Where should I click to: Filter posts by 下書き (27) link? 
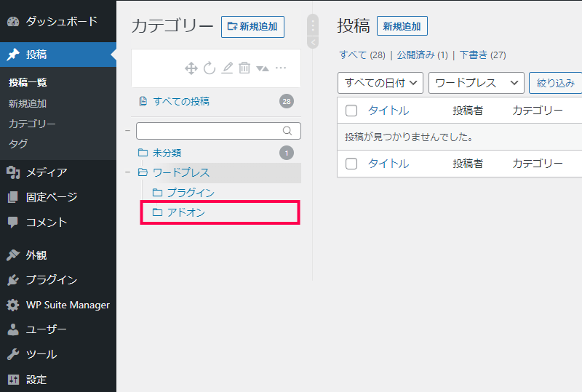482,55
